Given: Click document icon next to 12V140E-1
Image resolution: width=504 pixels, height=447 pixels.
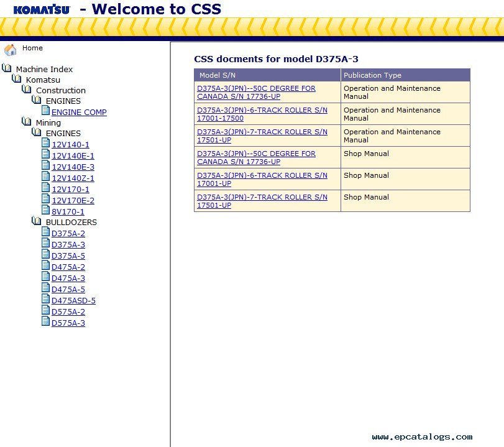Looking at the screenshot, I should 46,154.
